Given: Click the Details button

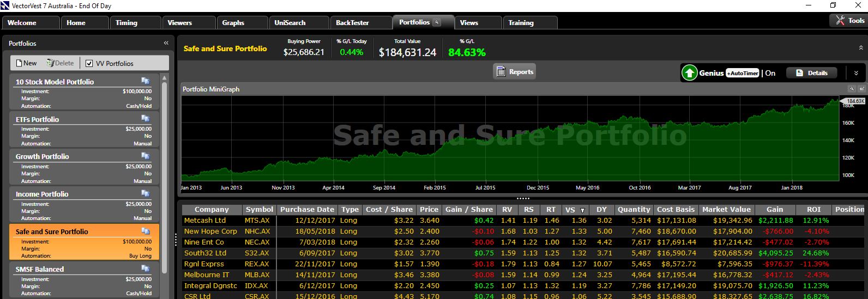Looking at the screenshot, I should click(811, 73).
